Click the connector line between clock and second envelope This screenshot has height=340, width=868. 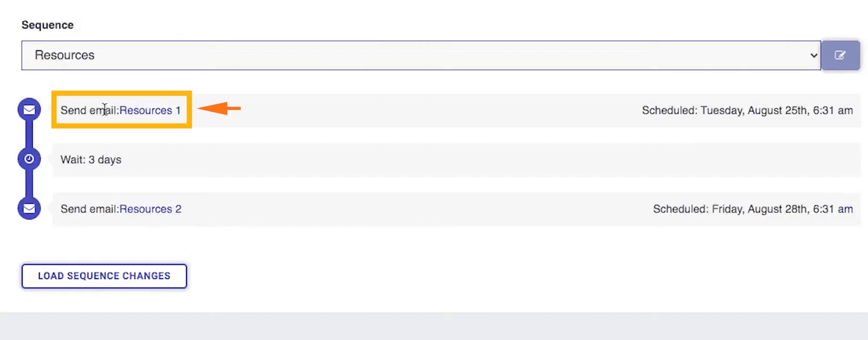[29, 184]
